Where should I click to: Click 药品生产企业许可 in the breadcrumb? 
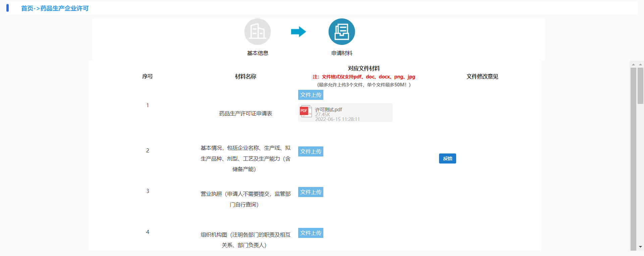coord(64,8)
